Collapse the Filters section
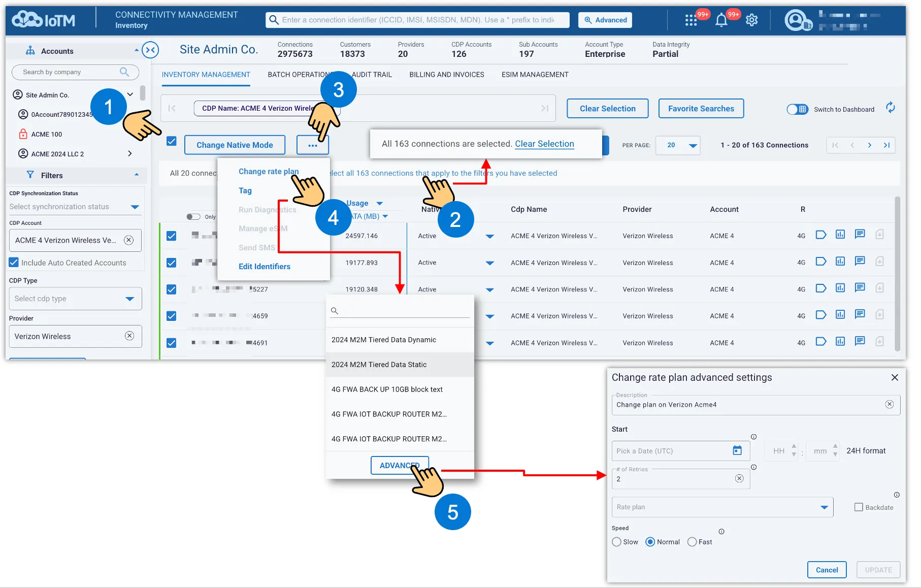 click(137, 175)
